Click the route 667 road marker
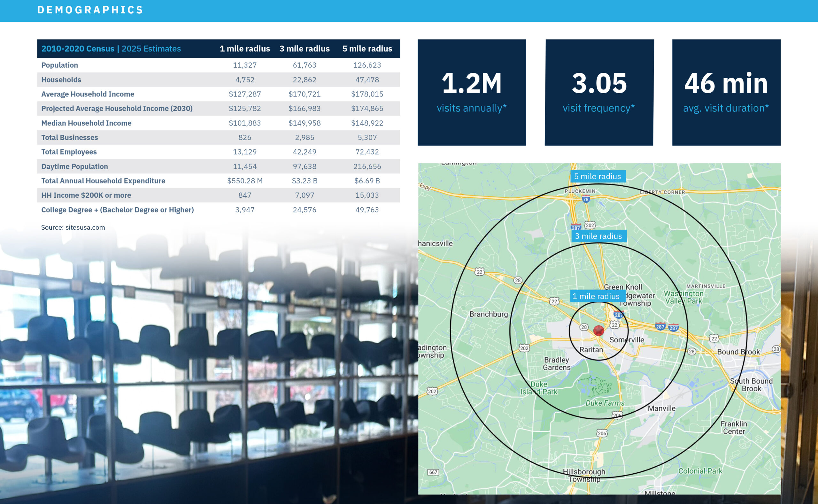Image resolution: width=818 pixels, height=504 pixels. coord(433,472)
